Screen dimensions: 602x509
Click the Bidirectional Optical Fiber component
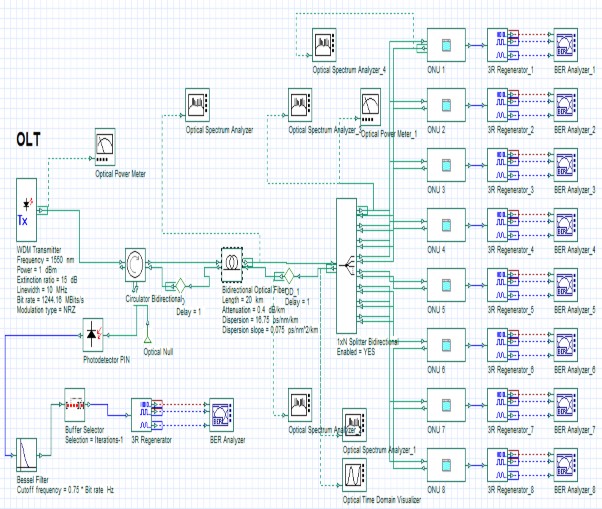pyautogui.click(x=236, y=265)
